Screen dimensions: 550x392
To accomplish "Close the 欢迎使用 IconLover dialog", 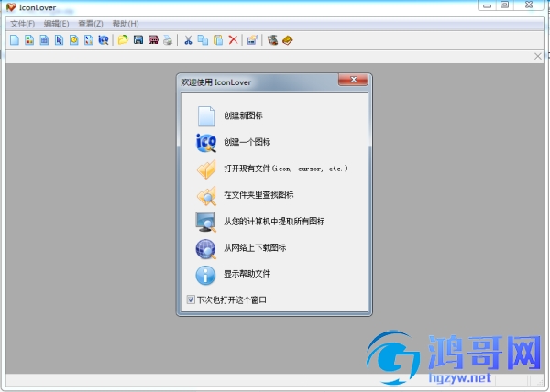I will click(x=353, y=80).
